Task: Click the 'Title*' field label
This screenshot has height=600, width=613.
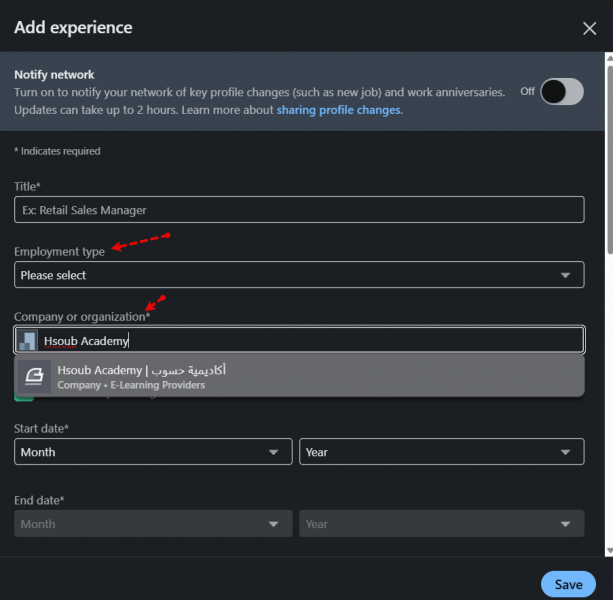Action: (x=27, y=186)
